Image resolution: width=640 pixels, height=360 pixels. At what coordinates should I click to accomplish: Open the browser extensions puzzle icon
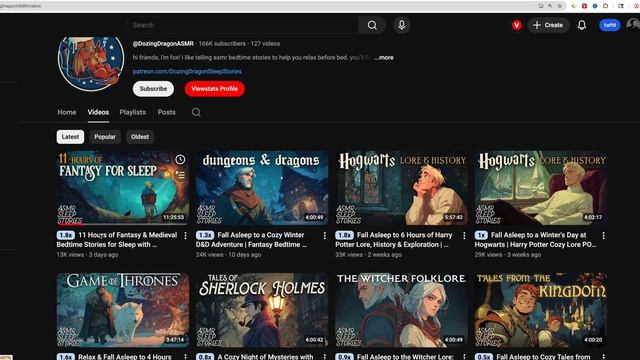[605, 6]
